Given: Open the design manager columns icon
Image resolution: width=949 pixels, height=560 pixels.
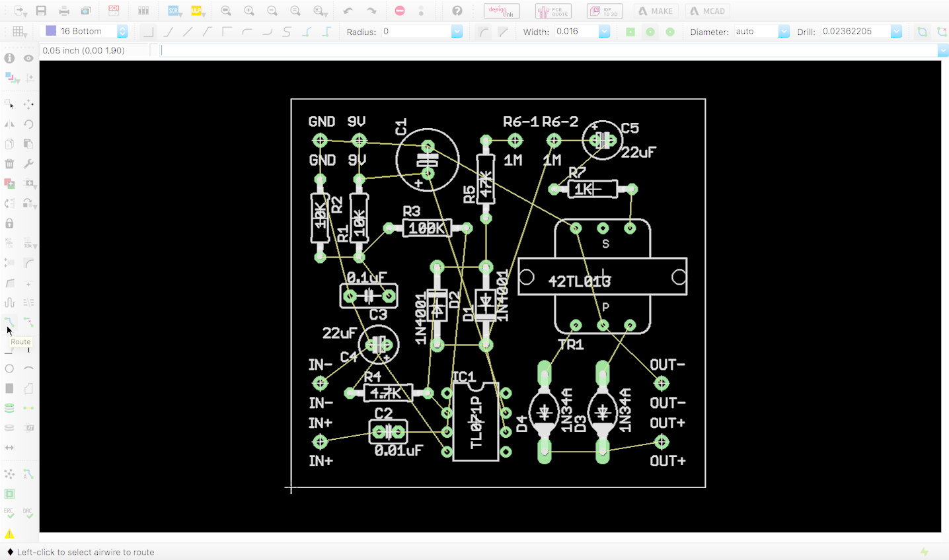Looking at the screenshot, I should pos(143,11).
